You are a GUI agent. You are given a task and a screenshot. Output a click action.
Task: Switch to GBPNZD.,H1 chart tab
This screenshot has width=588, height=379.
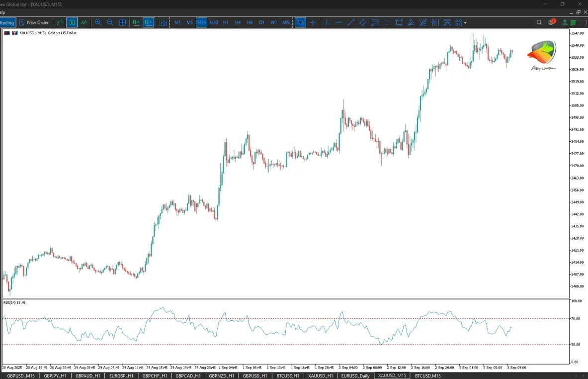point(221,376)
